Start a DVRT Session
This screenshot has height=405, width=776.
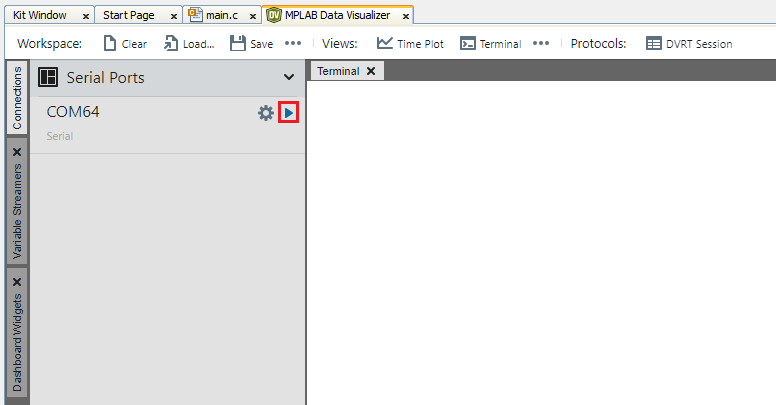click(689, 44)
